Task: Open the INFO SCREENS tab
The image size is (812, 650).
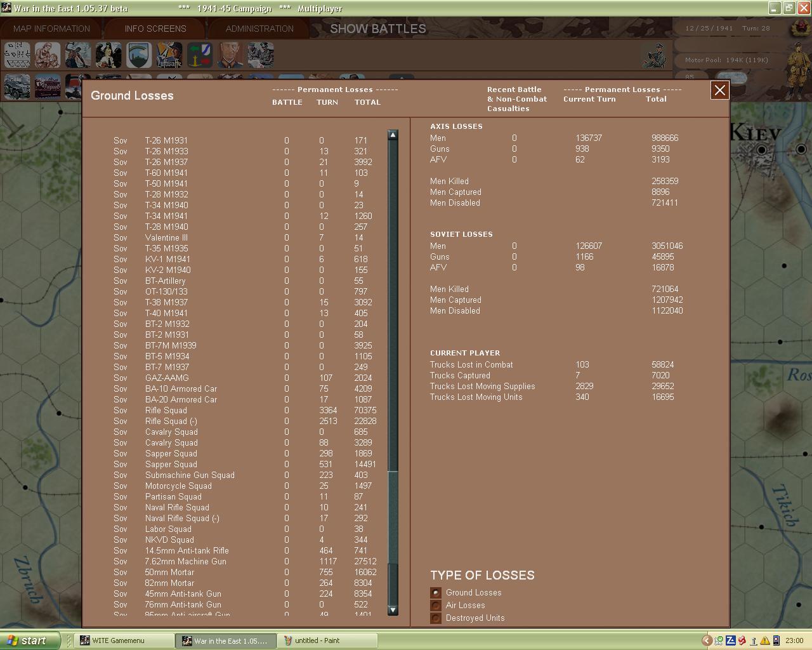Action: click(x=155, y=29)
